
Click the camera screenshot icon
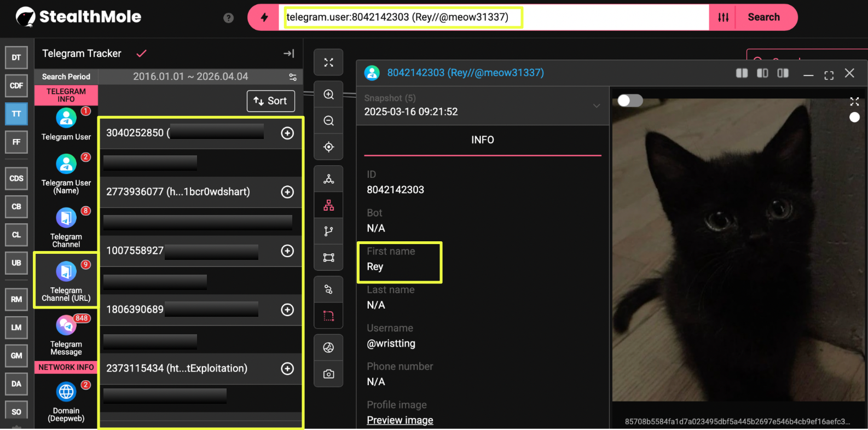pyautogui.click(x=328, y=374)
